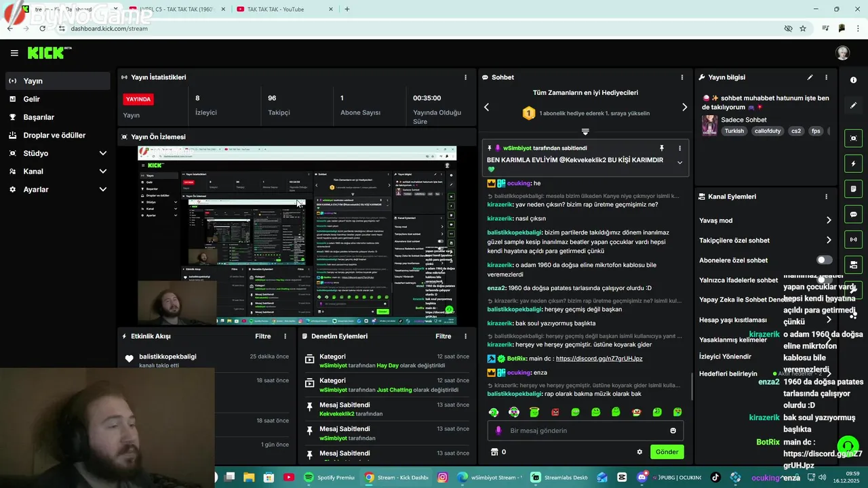
Task: Click username balistikkopekbaligi in Etkinlik Akışı
Action: [167, 357]
